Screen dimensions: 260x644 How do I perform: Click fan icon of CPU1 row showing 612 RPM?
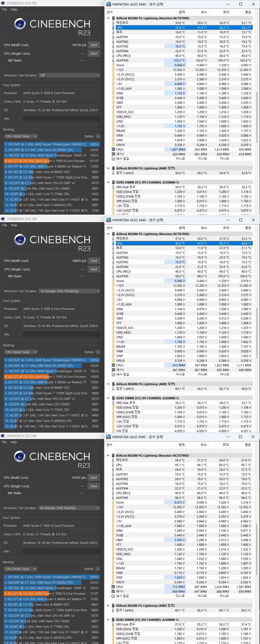click(113, 365)
